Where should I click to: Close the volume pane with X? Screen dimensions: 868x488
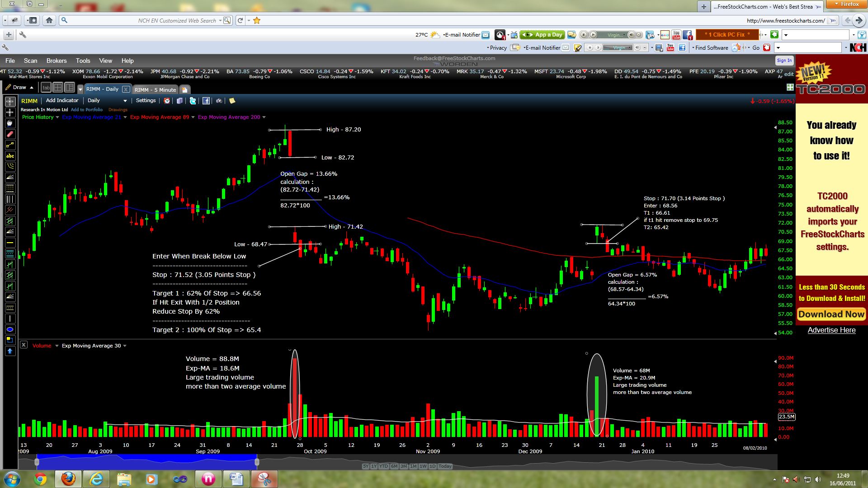coord(24,345)
